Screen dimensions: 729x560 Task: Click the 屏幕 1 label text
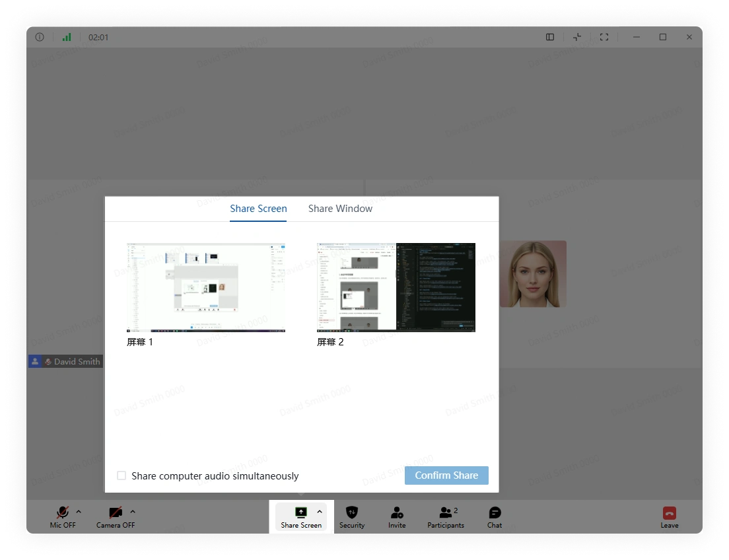(140, 342)
